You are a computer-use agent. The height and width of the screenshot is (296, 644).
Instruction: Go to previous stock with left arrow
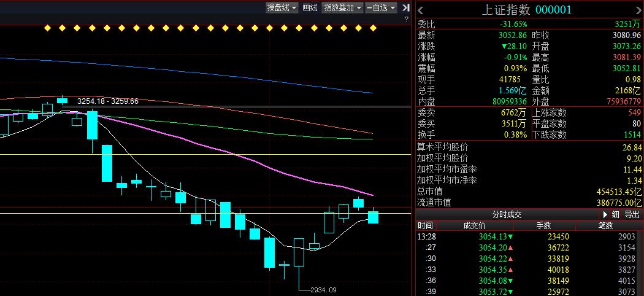pos(421,9)
